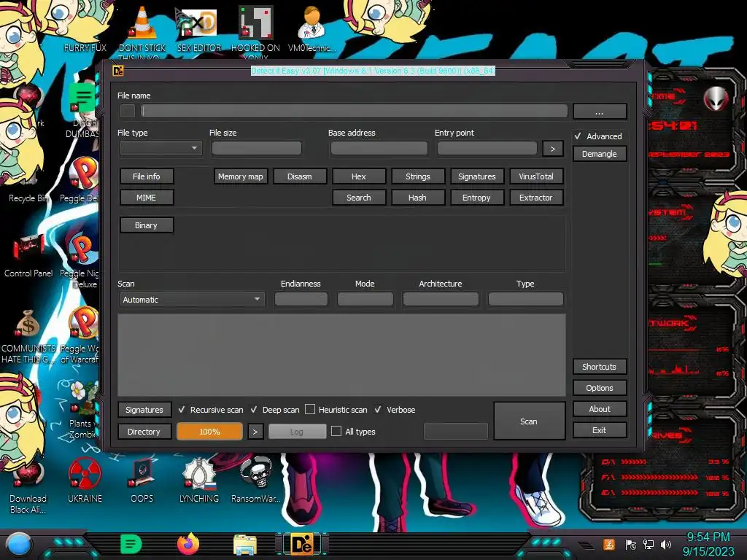Select Detect It Easy taskbar button
Screen dimensions: 747x560
(x=302, y=544)
